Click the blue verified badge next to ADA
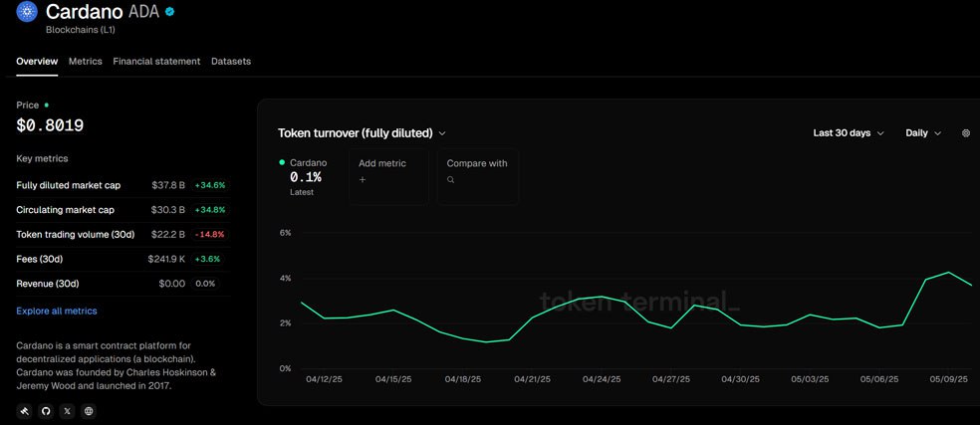980x425 pixels. (170, 12)
